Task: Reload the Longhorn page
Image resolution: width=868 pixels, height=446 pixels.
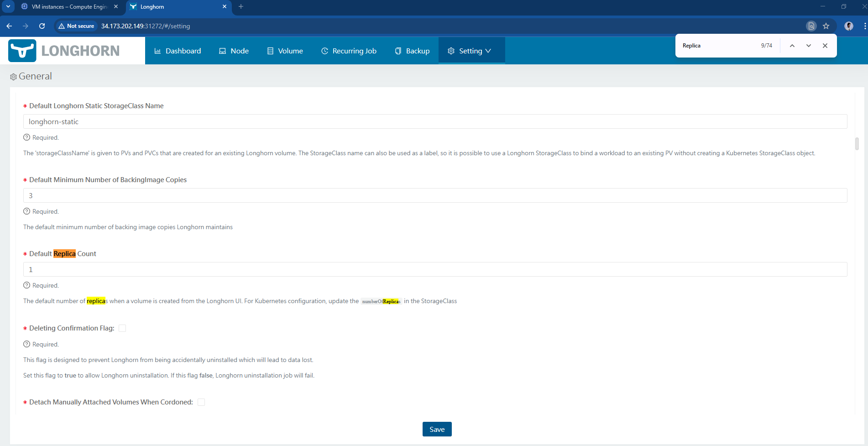Action: [x=42, y=26]
